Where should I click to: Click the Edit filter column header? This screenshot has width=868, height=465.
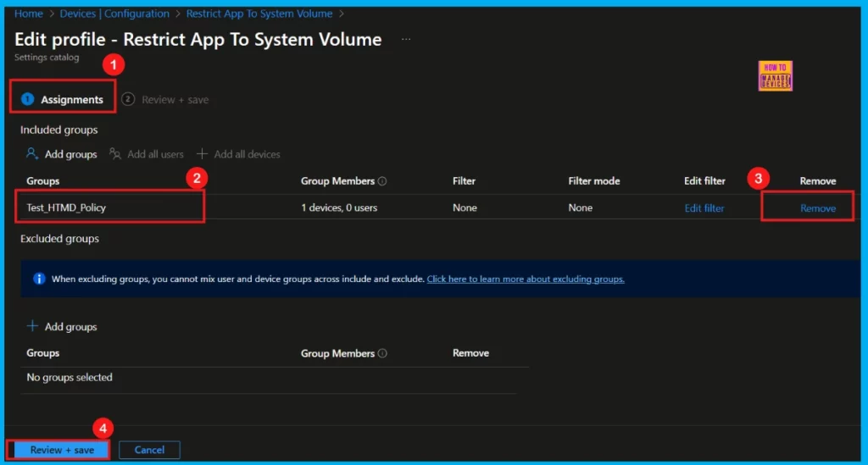coord(704,181)
